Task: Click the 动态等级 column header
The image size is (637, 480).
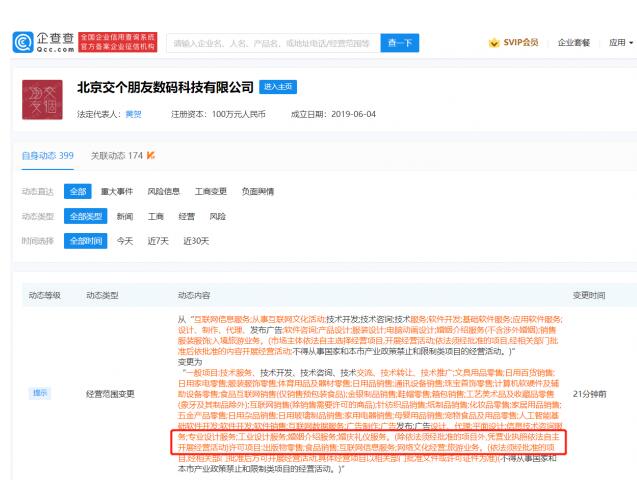Action: click(45, 295)
